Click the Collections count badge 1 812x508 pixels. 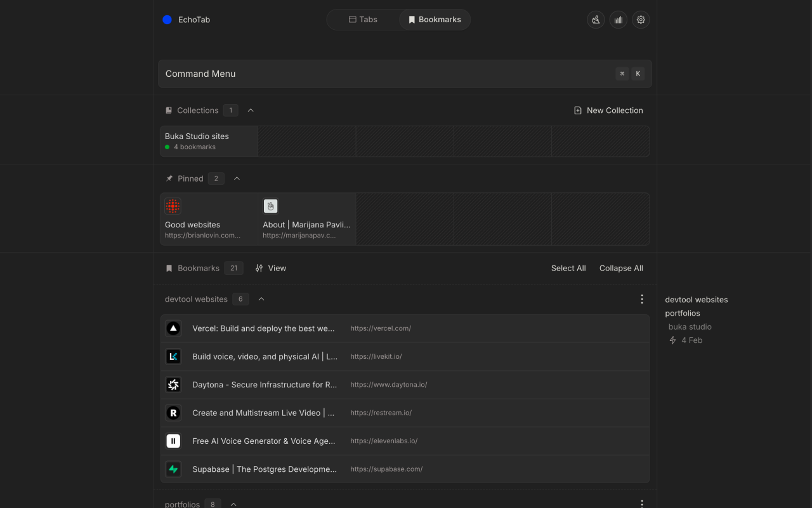coord(230,110)
